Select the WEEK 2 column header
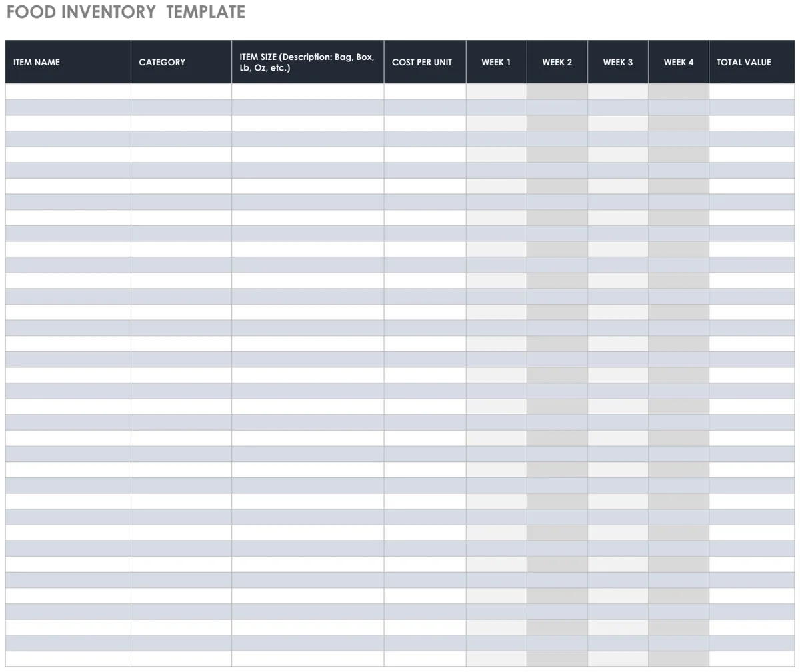The width and height of the screenshot is (800, 672). pyautogui.click(x=557, y=62)
